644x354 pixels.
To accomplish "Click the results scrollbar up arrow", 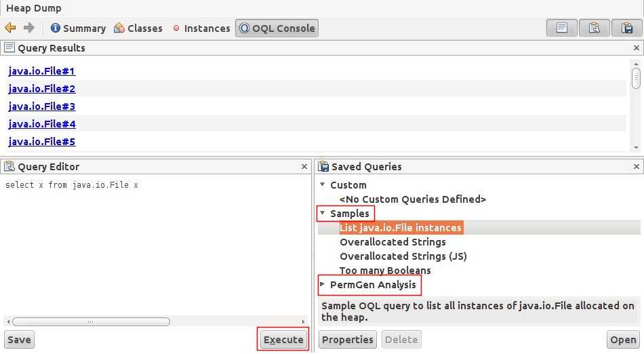I will 636,64.
